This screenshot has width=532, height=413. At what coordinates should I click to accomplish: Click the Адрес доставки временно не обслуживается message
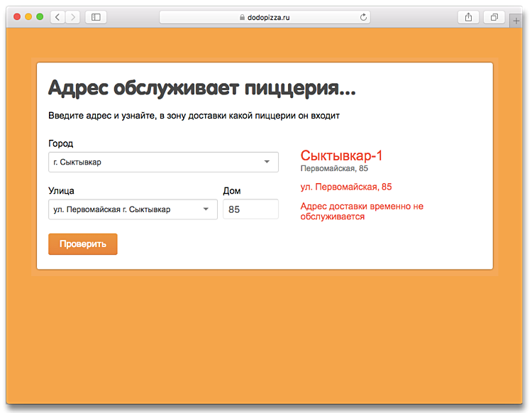(x=362, y=211)
